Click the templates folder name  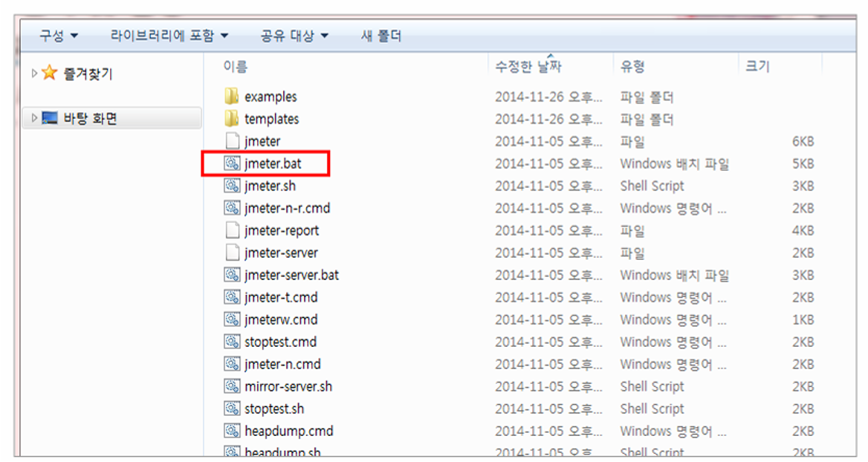coord(272,119)
